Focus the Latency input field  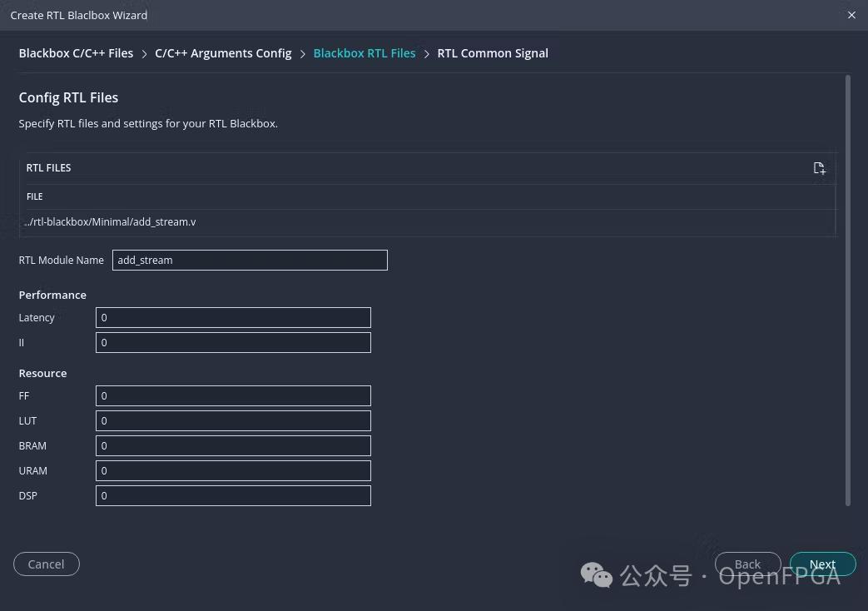(x=233, y=317)
